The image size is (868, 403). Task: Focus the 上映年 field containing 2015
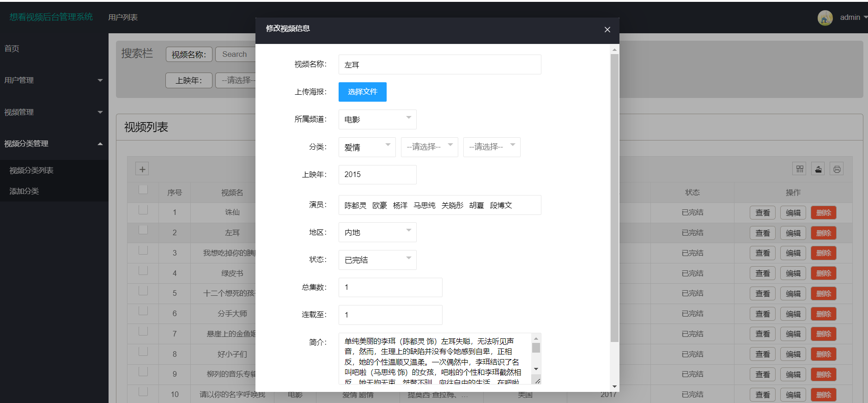point(377,175)
